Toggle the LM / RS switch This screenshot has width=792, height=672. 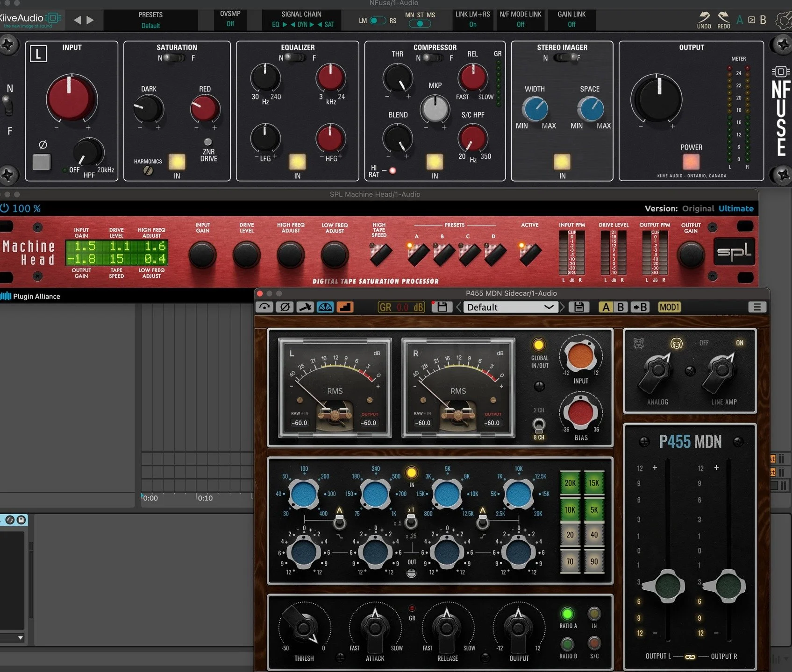point(378,21)
